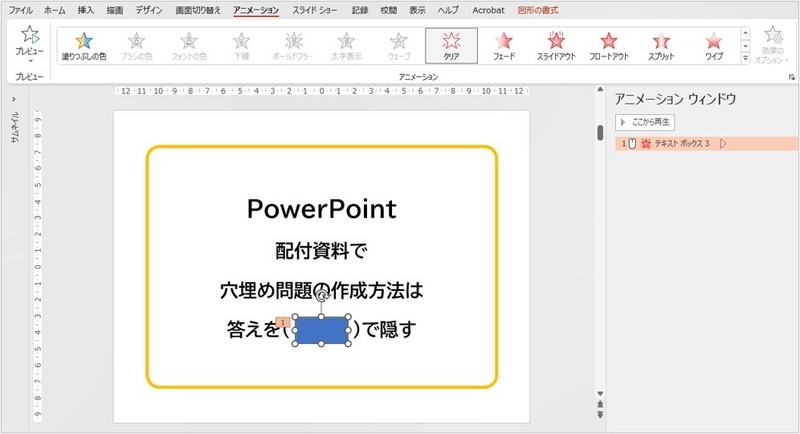Open the 表示 tab
The image size is (800, 434).
pos(417,10)
